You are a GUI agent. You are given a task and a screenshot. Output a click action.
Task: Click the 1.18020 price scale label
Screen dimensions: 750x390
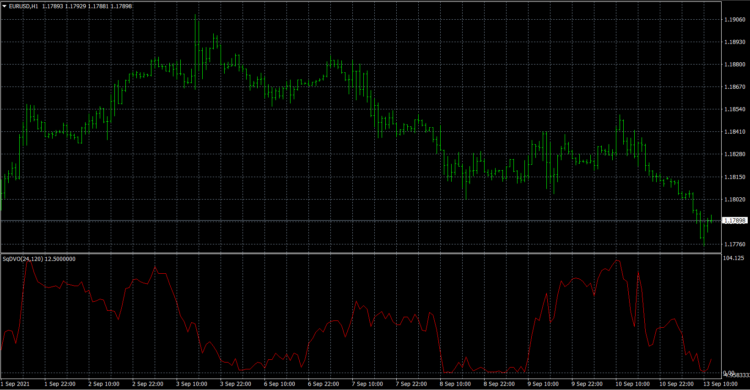735,200
